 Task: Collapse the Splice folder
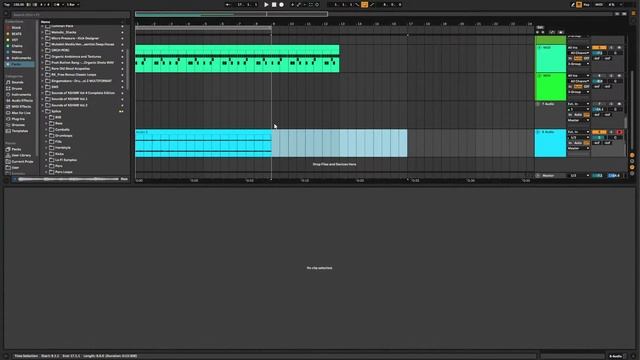click(42, 111)
